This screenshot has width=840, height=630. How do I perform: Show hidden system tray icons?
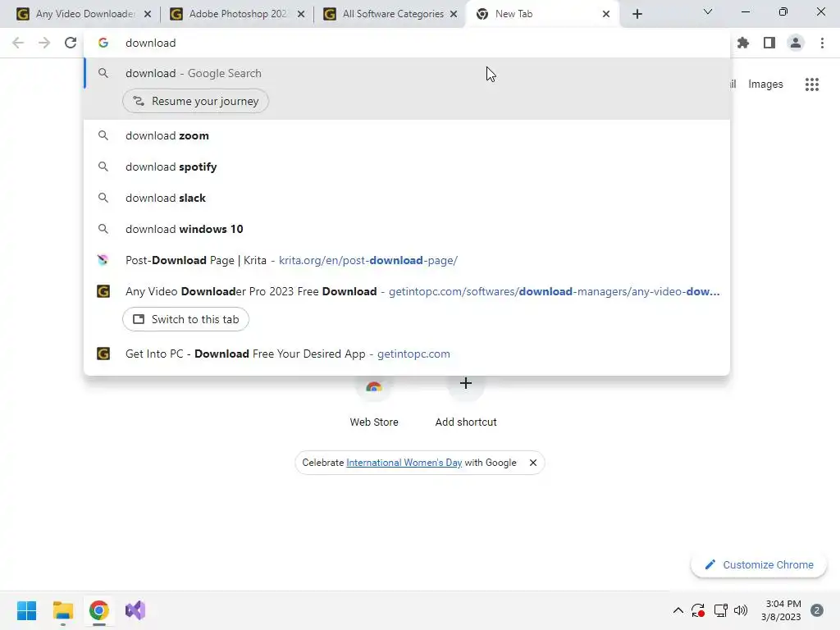click(x=678, y=610)
